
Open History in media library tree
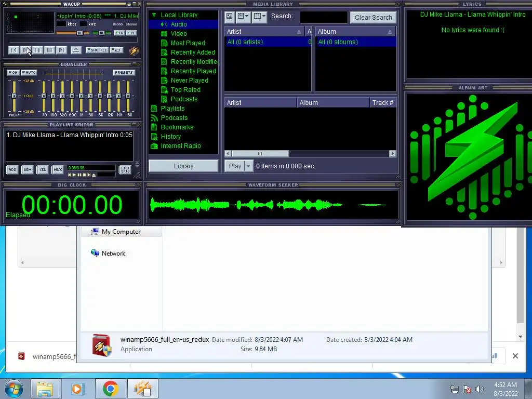pyautogui.click(x=170, y=137)
